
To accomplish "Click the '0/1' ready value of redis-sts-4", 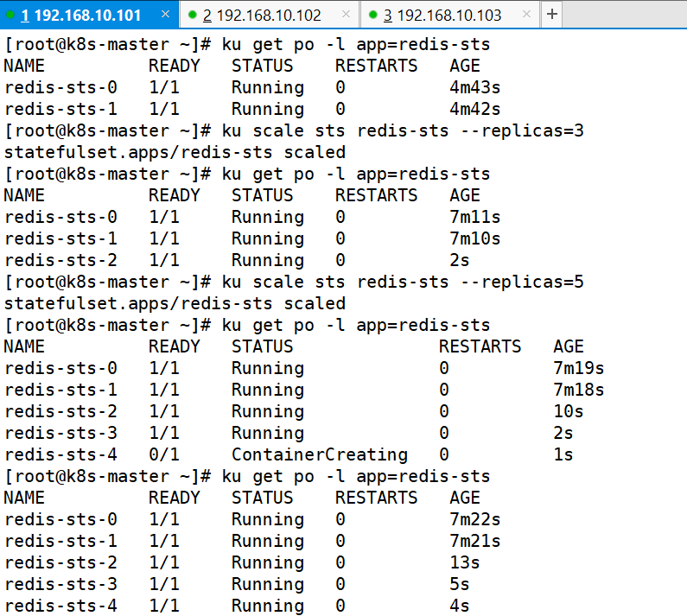I will coord(164,454).
